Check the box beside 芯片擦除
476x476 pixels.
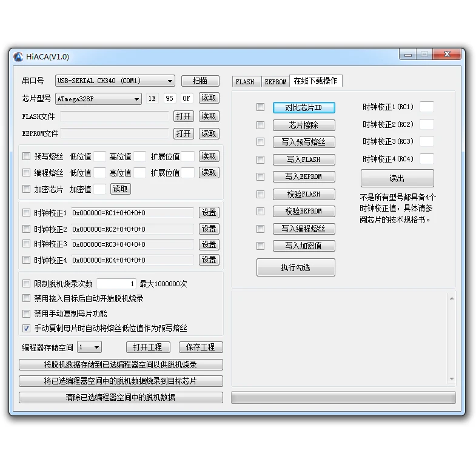point(260,125)
